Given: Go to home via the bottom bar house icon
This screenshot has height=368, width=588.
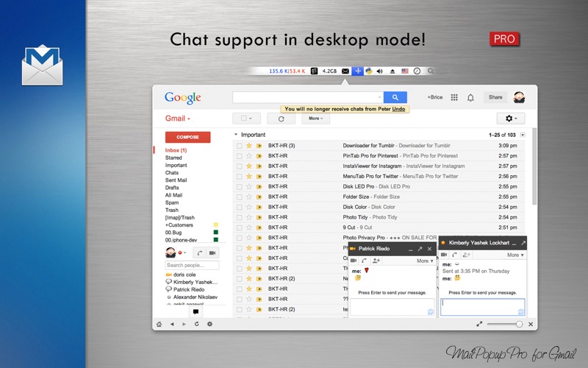Looking at the screenshot, I should click(159, 324).
